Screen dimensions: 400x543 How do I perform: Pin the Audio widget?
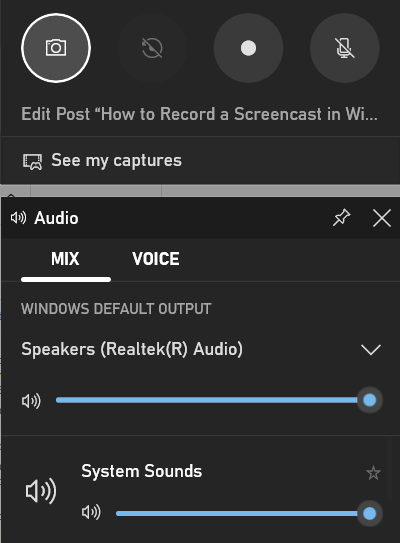[x=341, y=218]
